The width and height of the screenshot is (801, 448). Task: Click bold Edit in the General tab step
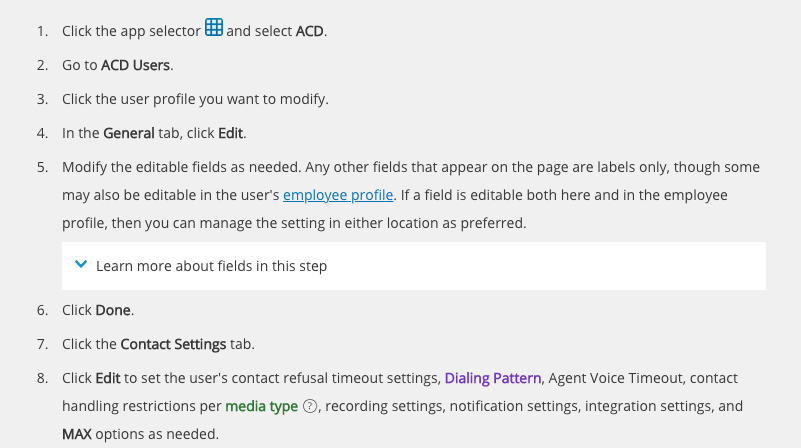(x=230, y=133)
